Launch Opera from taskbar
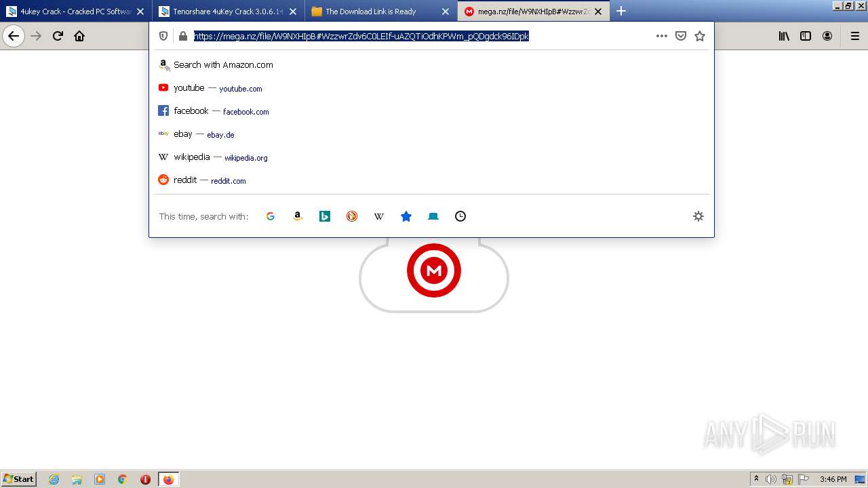This screenshot has height=488, width=868. point(145,479)
